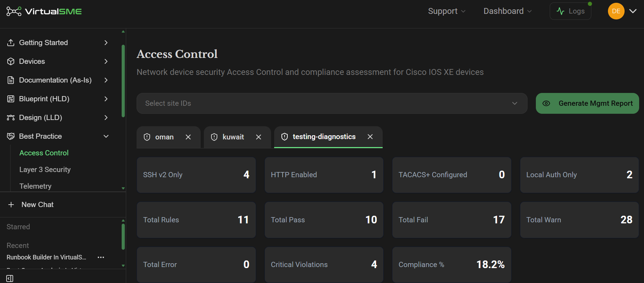Image resolution: width=644 pixels, height=283 pixels.
Task: Click the Compliance % card
Action: (x=452, y=265)
